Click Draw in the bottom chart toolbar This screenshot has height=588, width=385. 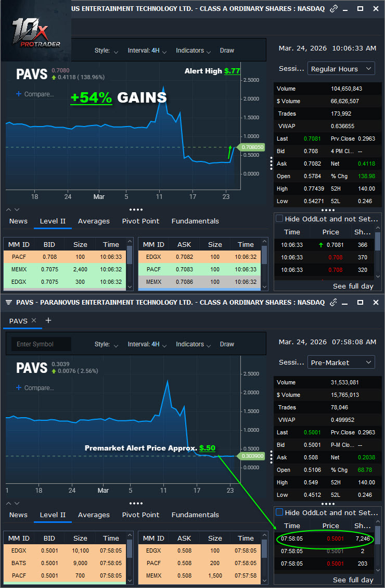tap(227, 344)
